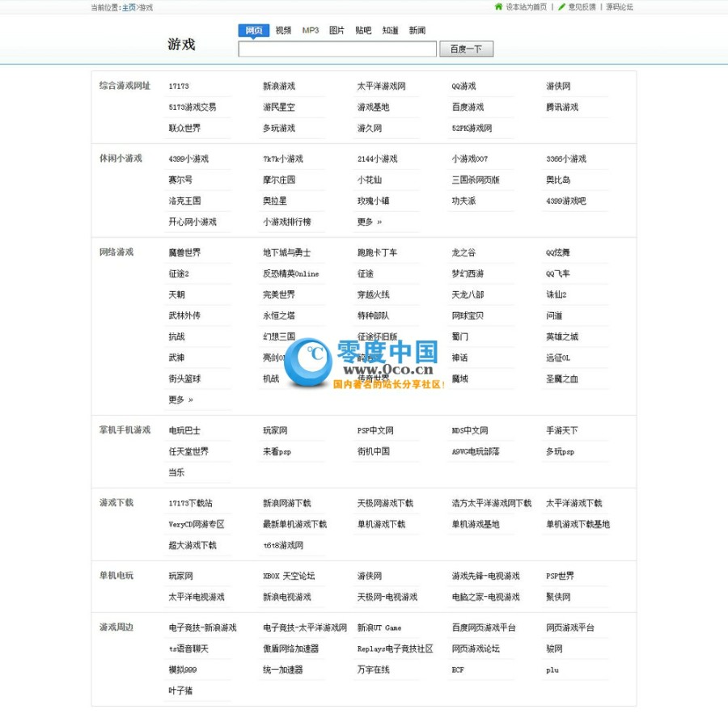This screenshot has height=727, width=728.
Task: Open the 百度网页游戏平台 link
Action: point(484,628)
